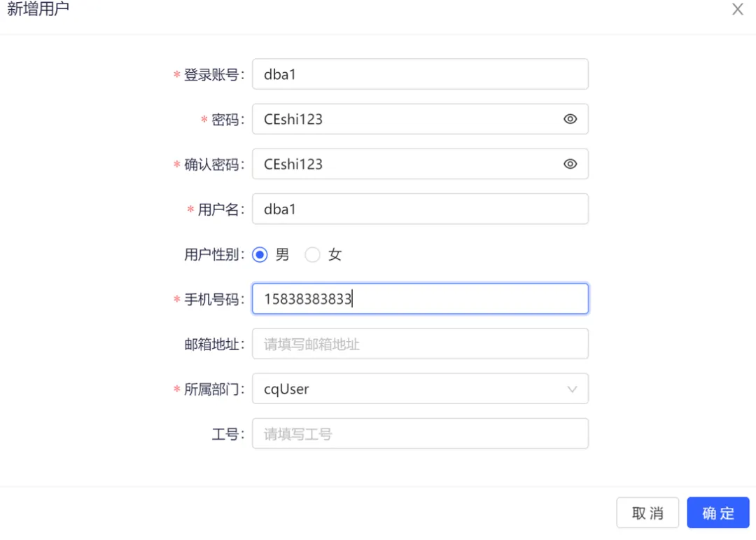Click the 取消 cancel button

[x=647, y=513]
